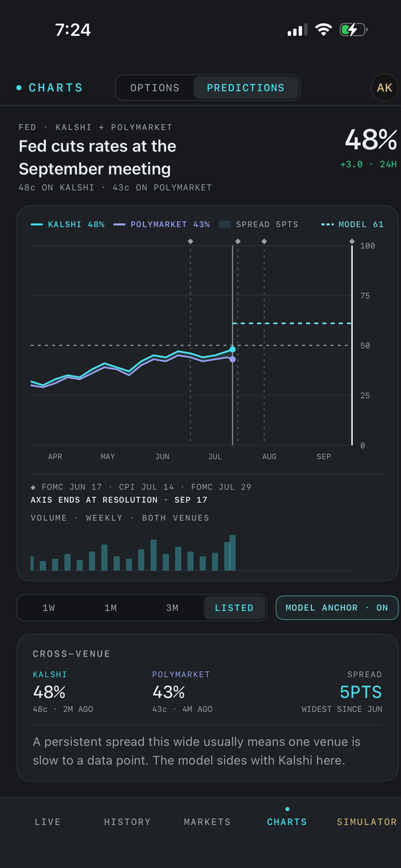The width and height of the screenshot is (401, 868).
Task: Open the History tab
Action: click(127, 822)
